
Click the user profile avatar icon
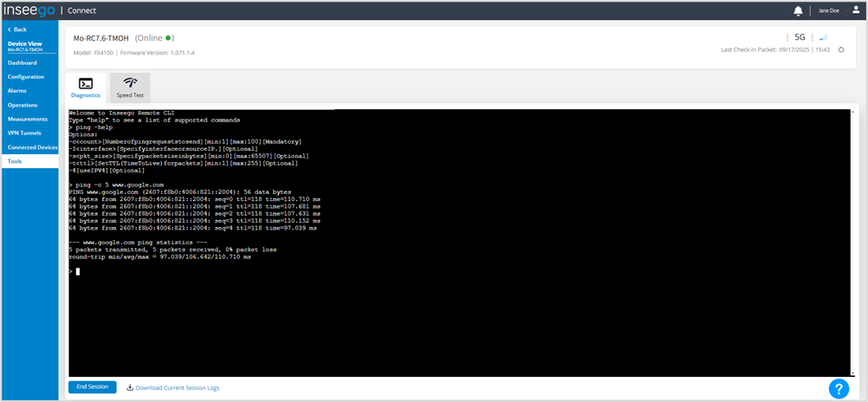coord(856,10)
